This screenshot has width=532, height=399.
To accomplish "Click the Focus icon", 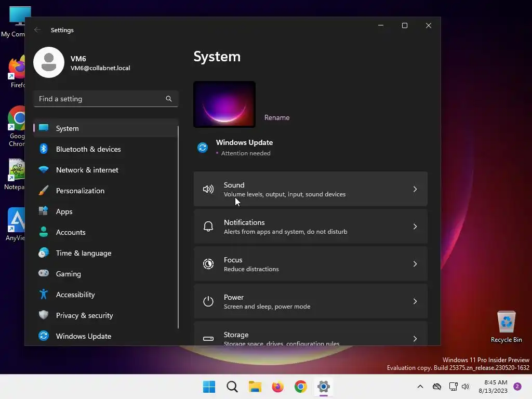I will [208, 263].
